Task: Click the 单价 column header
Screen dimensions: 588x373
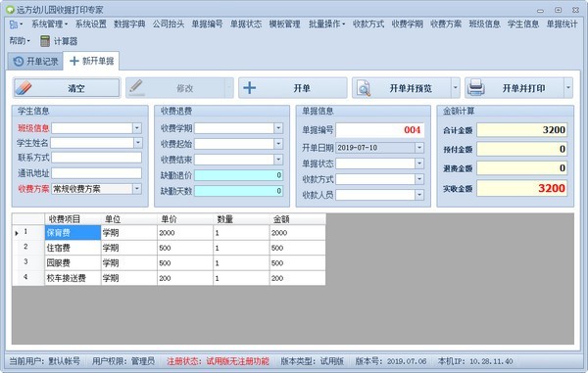Action: [185, 219]
